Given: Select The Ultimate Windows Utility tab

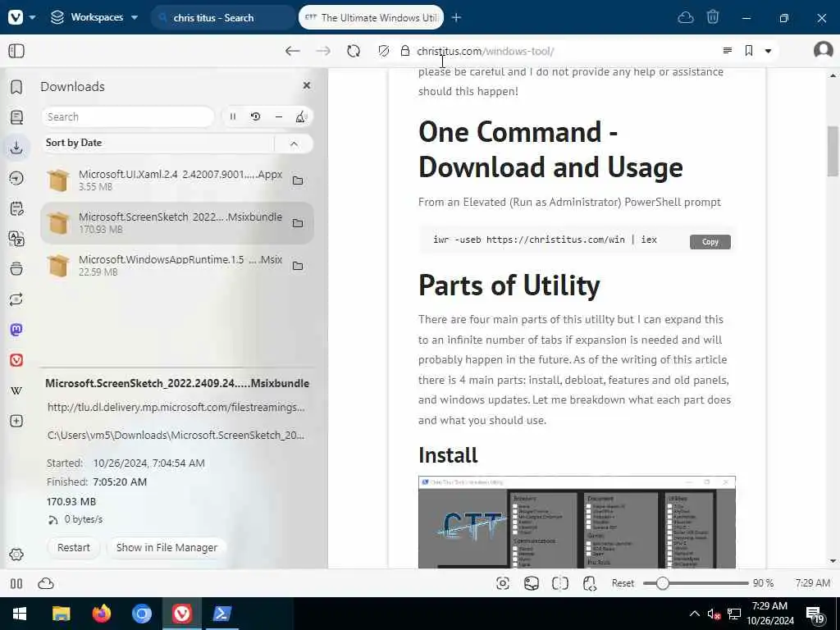Looking at the screenshot, I should point(371,18).
